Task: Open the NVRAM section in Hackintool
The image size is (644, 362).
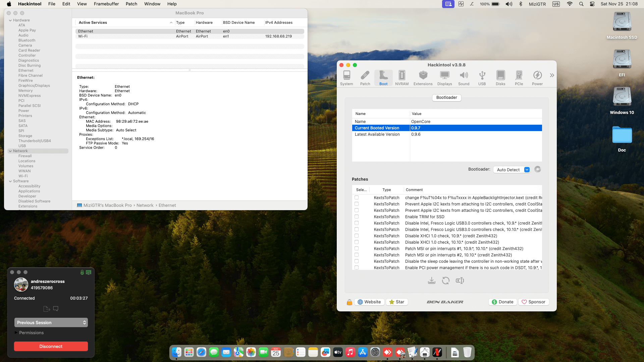Action: click(x=401, y=78)
